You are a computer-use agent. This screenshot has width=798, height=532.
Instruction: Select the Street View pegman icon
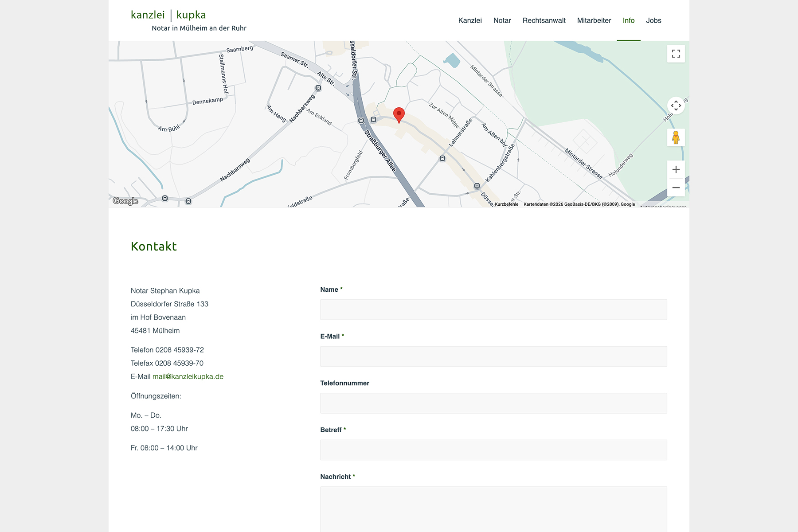point(676,137)
